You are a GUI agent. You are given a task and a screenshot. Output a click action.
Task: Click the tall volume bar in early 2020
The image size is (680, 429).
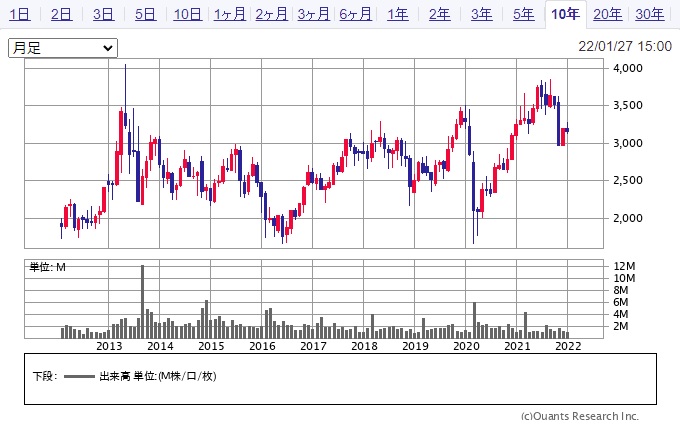(474, 320)
